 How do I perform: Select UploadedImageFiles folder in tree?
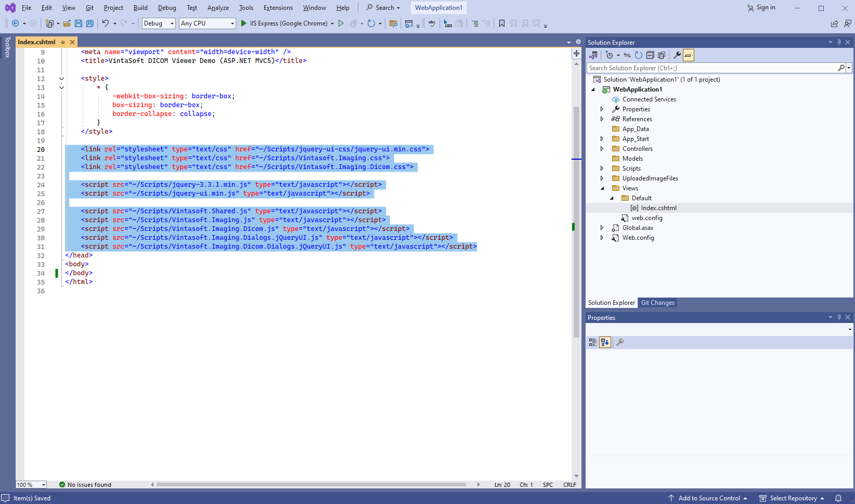[x=650, y=178]
